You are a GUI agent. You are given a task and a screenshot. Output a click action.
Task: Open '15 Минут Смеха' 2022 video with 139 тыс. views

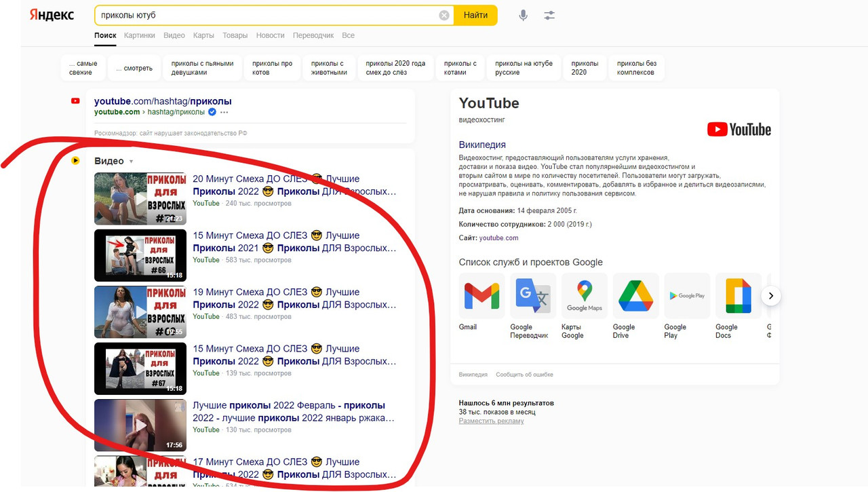tap(294, 355)
